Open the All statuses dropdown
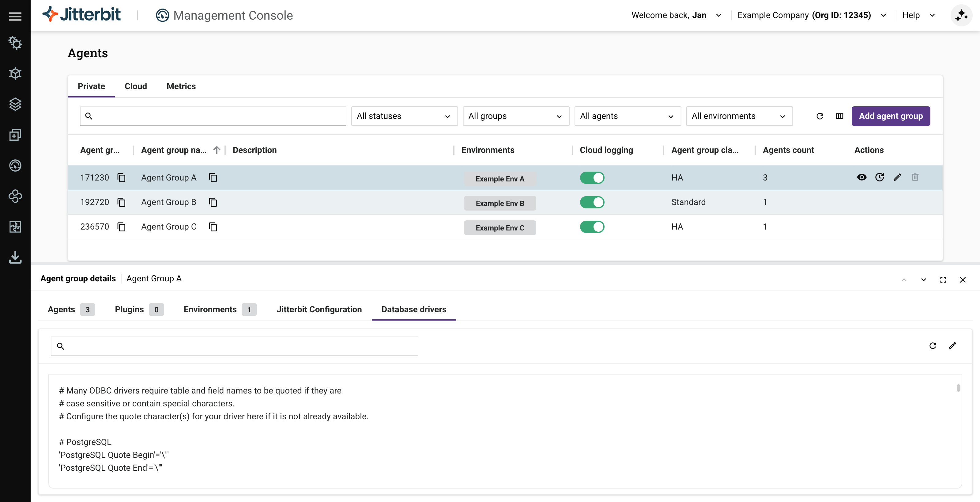The width and height of the screenshot is (980, 502). pos(404,116)
